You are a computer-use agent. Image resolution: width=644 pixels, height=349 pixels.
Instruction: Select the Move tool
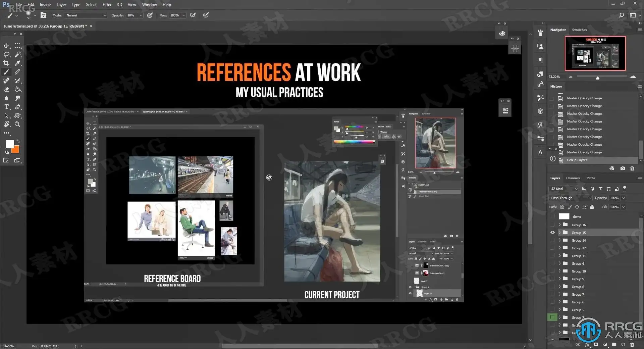[6, 46]
